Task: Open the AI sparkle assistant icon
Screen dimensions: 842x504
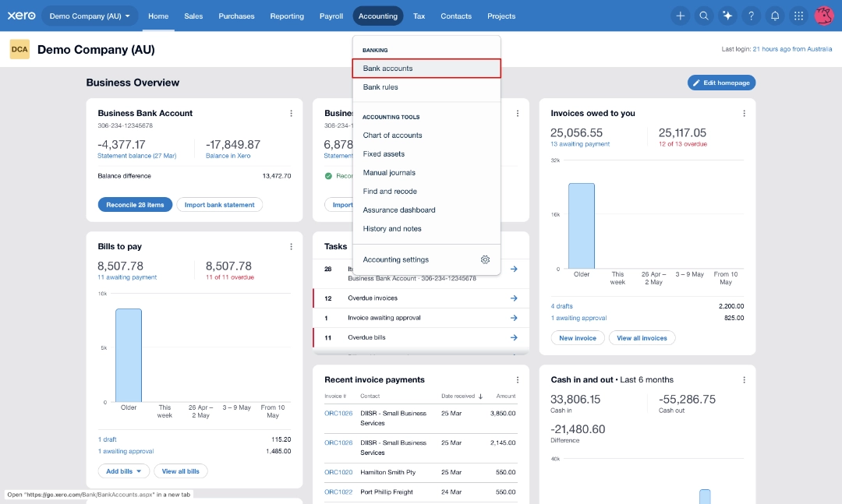Action: (727, 16)
